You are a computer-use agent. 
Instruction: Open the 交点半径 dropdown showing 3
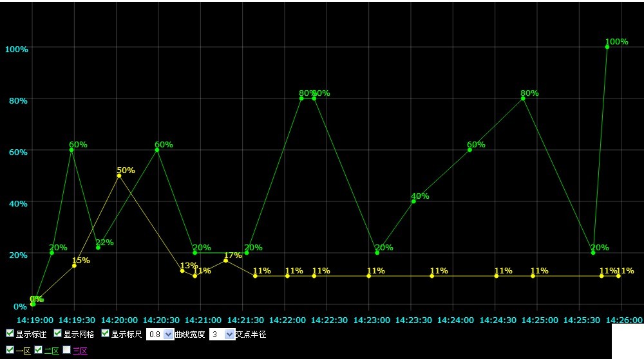click(222, 335)
